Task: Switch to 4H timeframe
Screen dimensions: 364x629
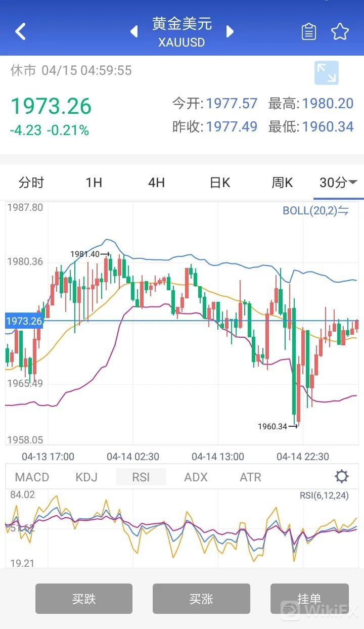Action: 157,183
